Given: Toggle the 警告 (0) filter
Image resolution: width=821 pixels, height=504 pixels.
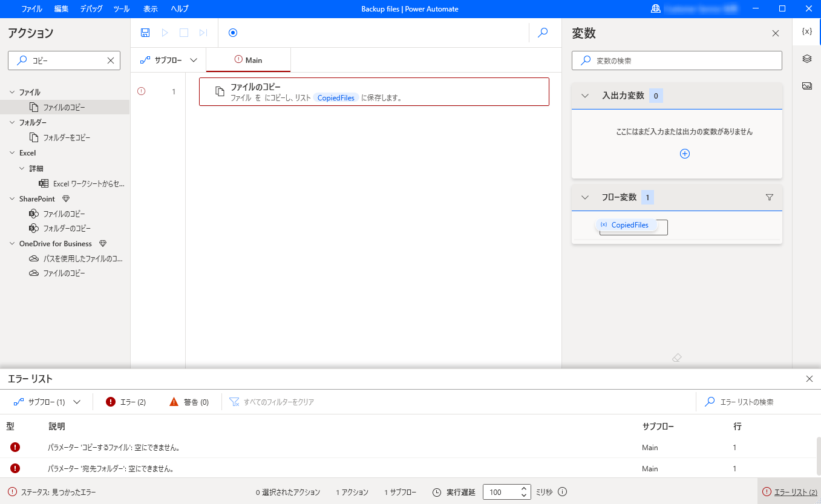Looking at the screenshot, I should click(188, 401).
